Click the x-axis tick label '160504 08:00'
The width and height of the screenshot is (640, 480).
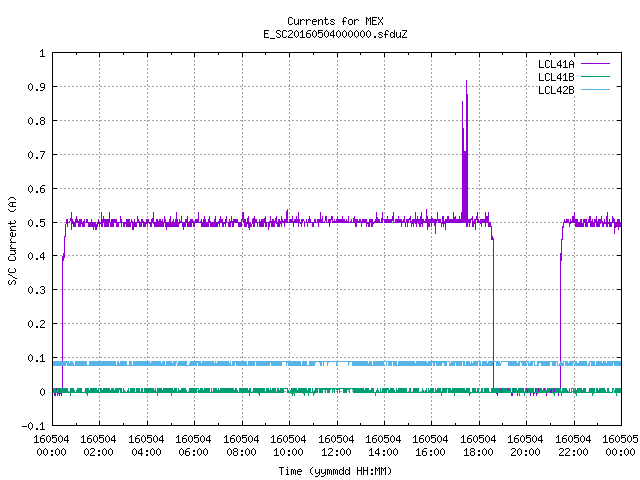241,446
